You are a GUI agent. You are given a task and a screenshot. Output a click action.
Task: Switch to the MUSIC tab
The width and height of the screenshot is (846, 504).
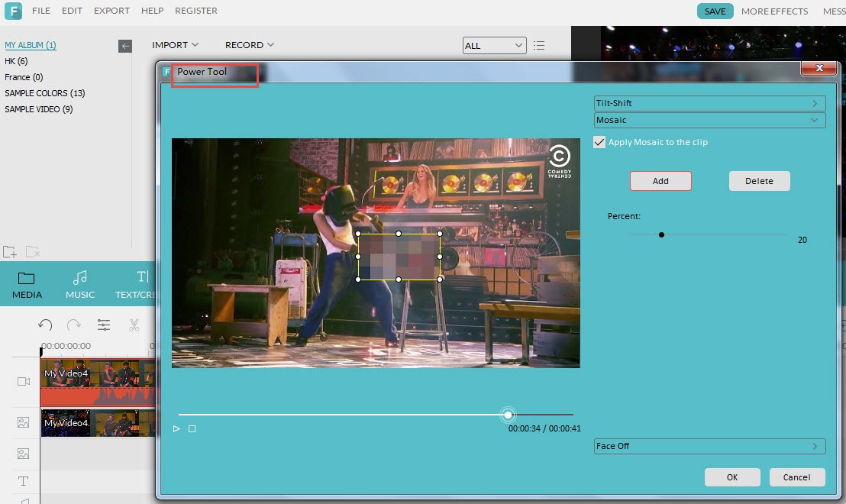(x=80, y=286)
